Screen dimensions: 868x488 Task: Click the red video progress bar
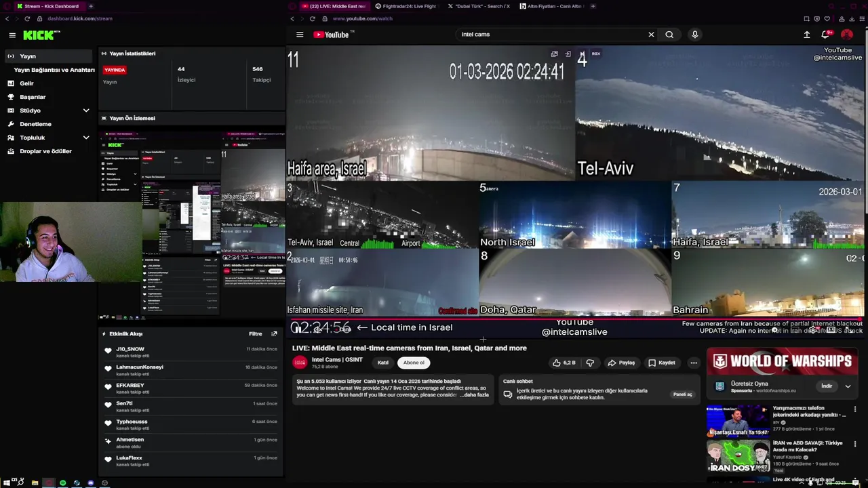[574, 318]
